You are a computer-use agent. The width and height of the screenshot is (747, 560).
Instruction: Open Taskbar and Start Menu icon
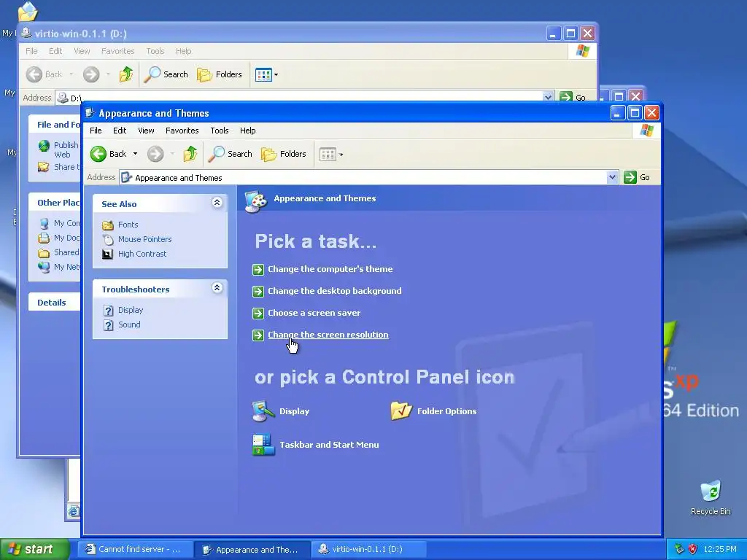click(315, 445)
